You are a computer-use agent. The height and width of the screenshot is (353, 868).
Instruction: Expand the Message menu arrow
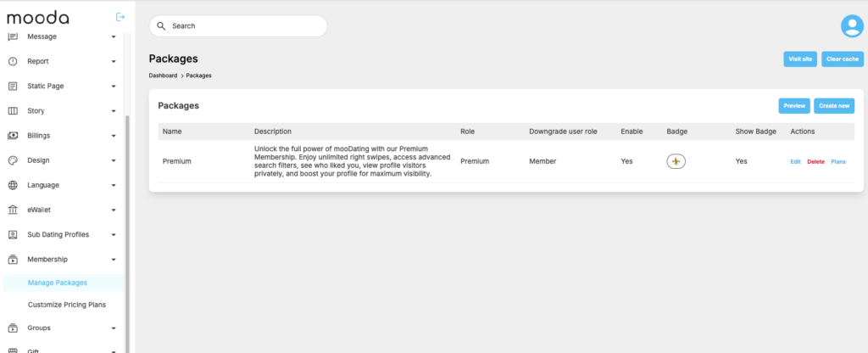[x=114, y=36]
